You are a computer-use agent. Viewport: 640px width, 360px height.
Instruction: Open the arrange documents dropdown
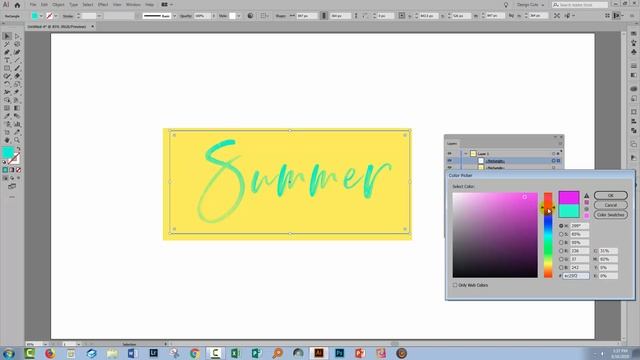point(167,5)
